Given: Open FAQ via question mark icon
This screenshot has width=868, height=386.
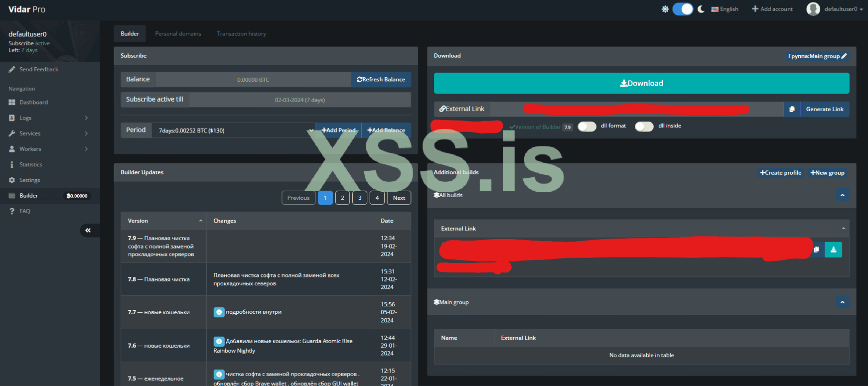Looking at the screenshot, I should [12, 211].
